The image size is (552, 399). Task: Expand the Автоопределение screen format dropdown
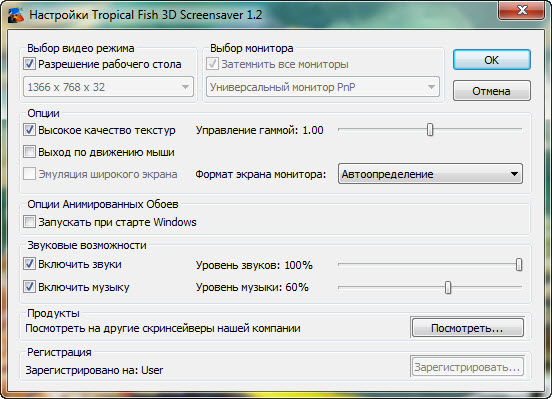coord(430,174)
